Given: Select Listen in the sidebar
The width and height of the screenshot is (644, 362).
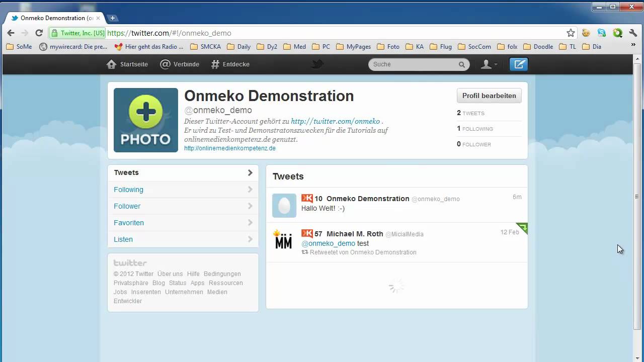Looking at the screenshot, I should [x=183, y=239].
